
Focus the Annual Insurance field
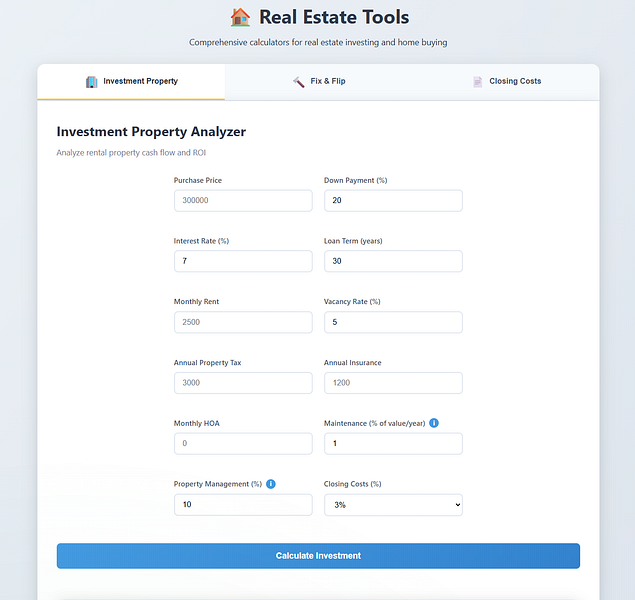coord(393,383)
